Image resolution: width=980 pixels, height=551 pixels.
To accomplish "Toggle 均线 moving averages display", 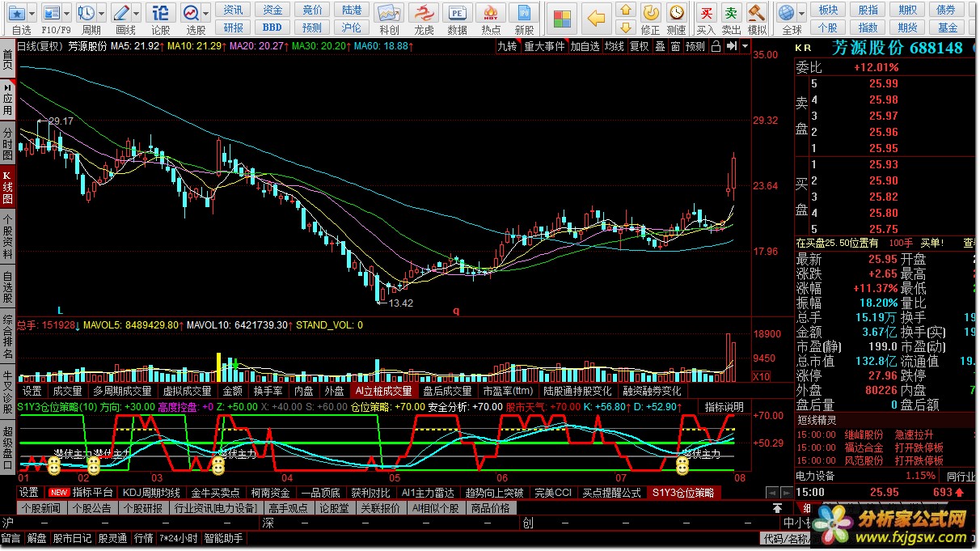I will (615, 46).
